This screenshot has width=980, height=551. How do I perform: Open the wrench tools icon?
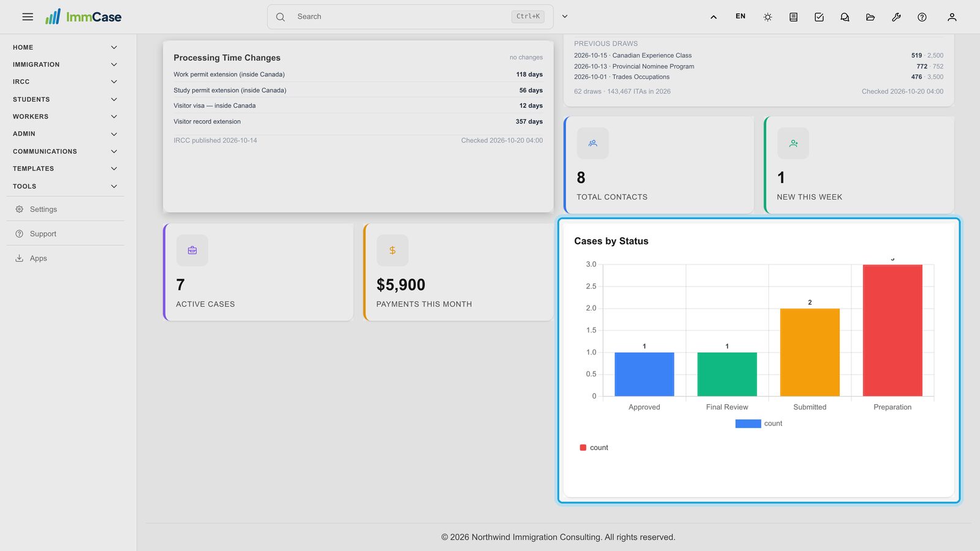pos(896,17)
